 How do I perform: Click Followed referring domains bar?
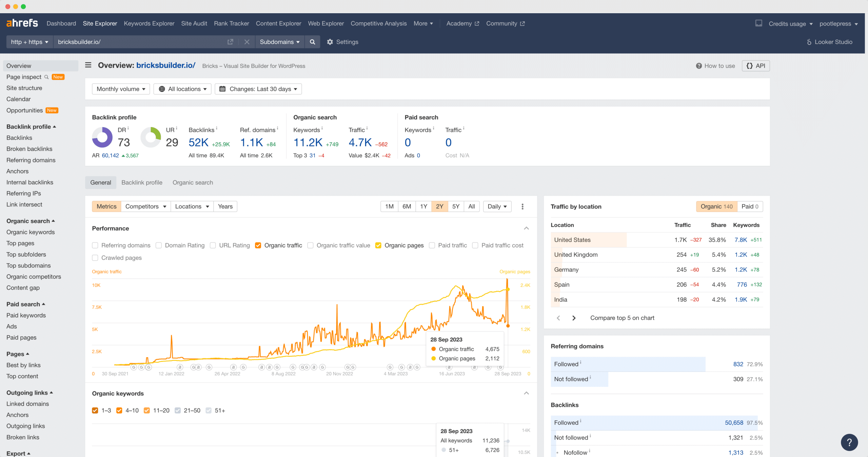click(628, 364)
